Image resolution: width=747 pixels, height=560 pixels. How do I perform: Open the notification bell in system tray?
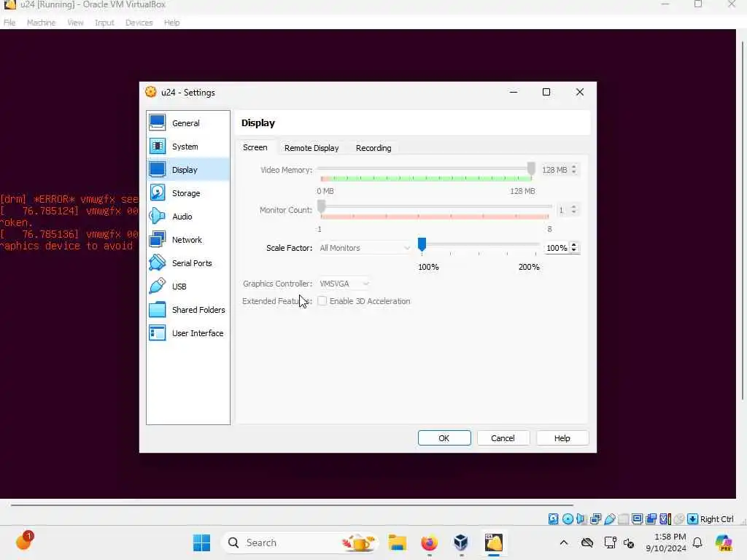pyautogui.click(x=697, y=542)
